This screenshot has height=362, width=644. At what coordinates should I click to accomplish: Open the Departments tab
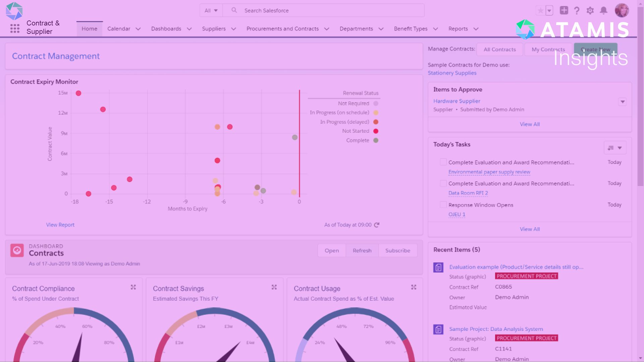click(x=356, y=29)
